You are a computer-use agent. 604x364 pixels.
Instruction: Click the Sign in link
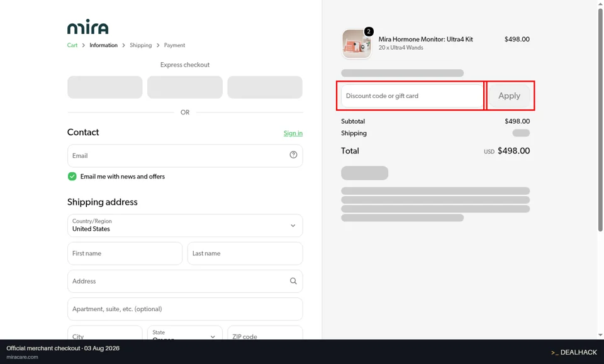293,133
